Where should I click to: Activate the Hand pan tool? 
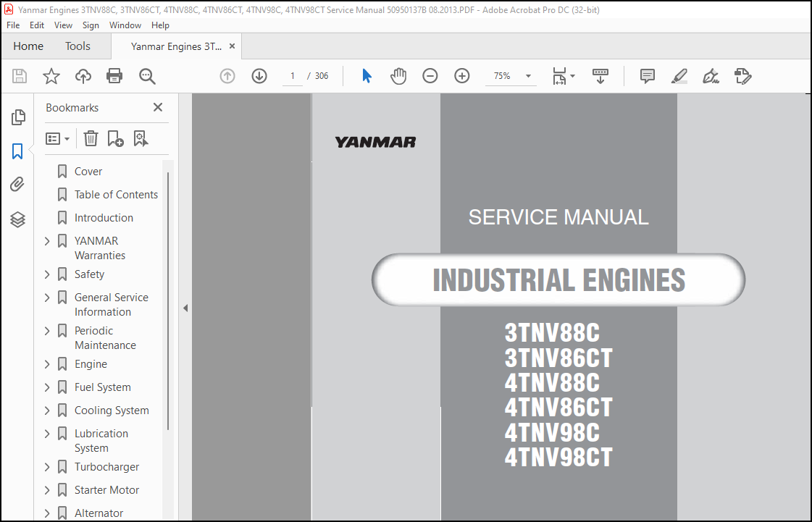(x=398, y=76)
